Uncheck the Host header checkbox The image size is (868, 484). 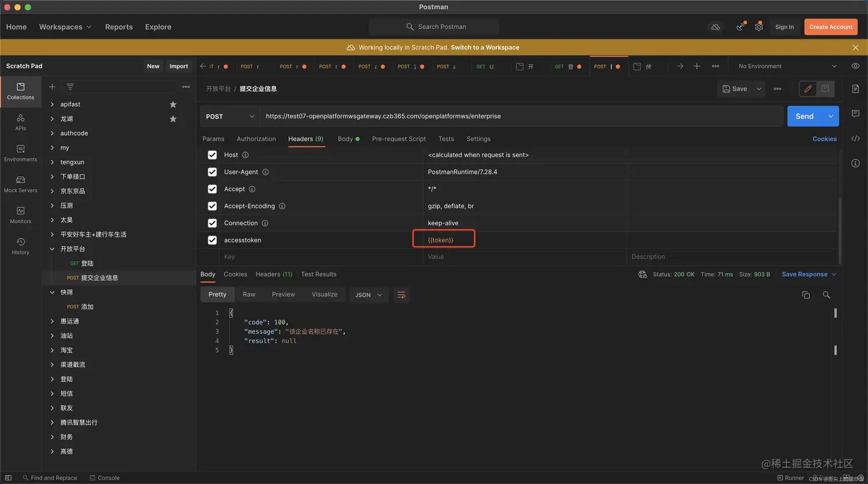[x=212, y=155]
